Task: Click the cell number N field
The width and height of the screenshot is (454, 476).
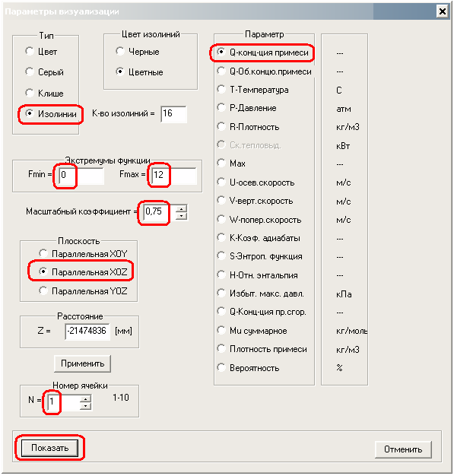Action: (x=64, y=402)
